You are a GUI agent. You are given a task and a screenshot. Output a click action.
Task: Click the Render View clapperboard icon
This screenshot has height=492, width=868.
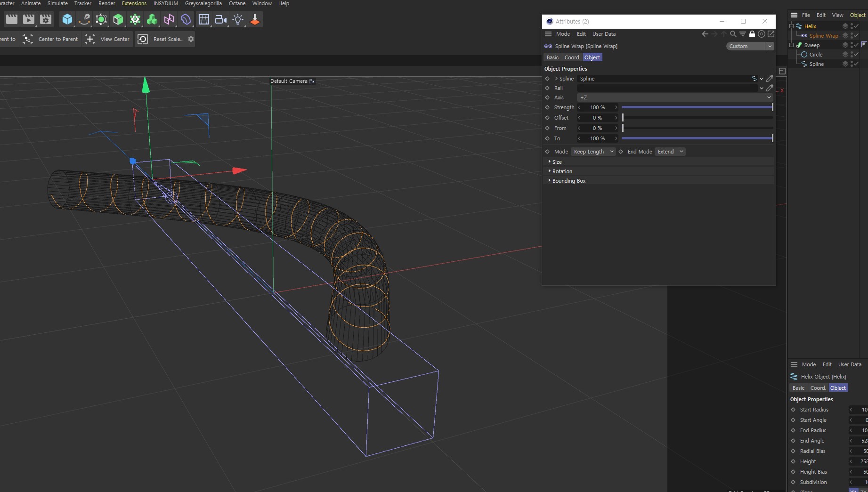[x=12, y=19]
